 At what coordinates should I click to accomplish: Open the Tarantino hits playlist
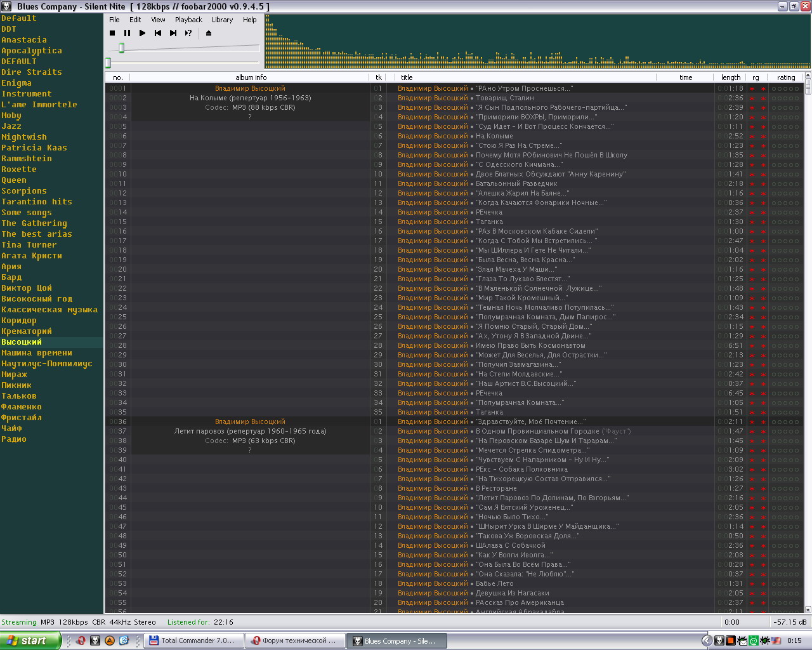(37, 202)
